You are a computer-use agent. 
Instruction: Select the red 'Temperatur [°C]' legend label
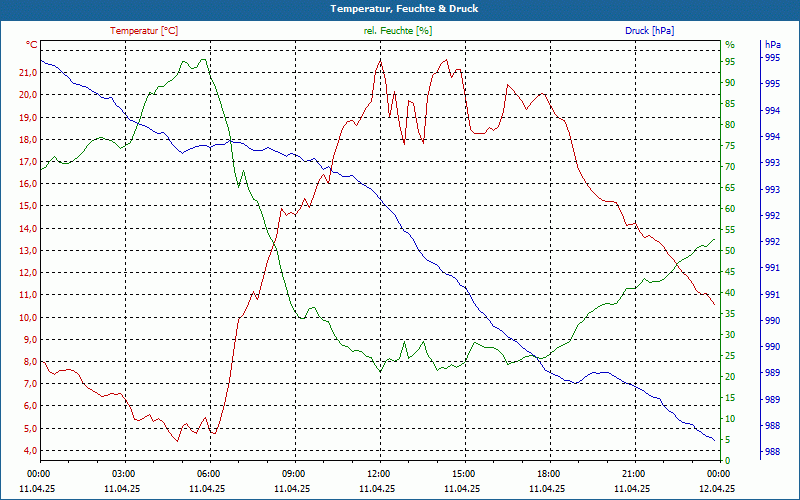pos(144,31)
